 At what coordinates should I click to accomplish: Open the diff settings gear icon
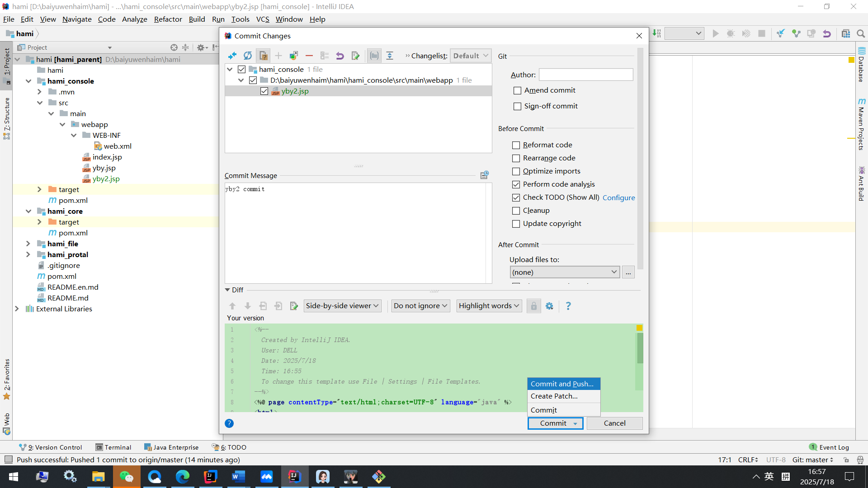point(549,306)
